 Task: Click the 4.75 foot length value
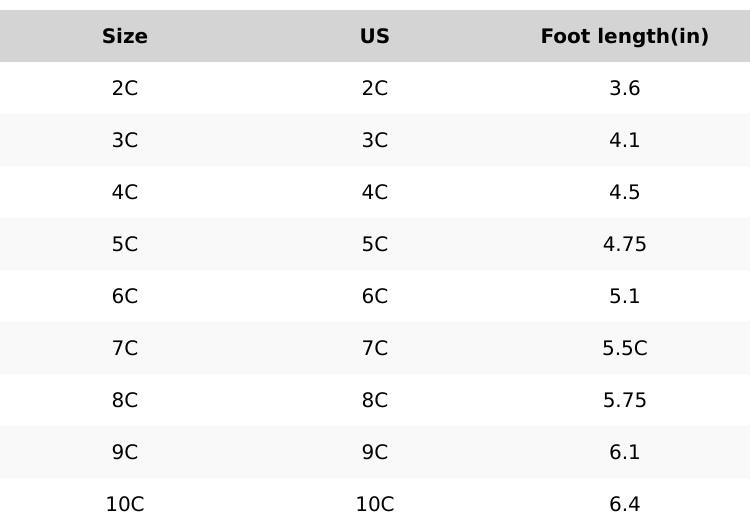pos(625,244)
